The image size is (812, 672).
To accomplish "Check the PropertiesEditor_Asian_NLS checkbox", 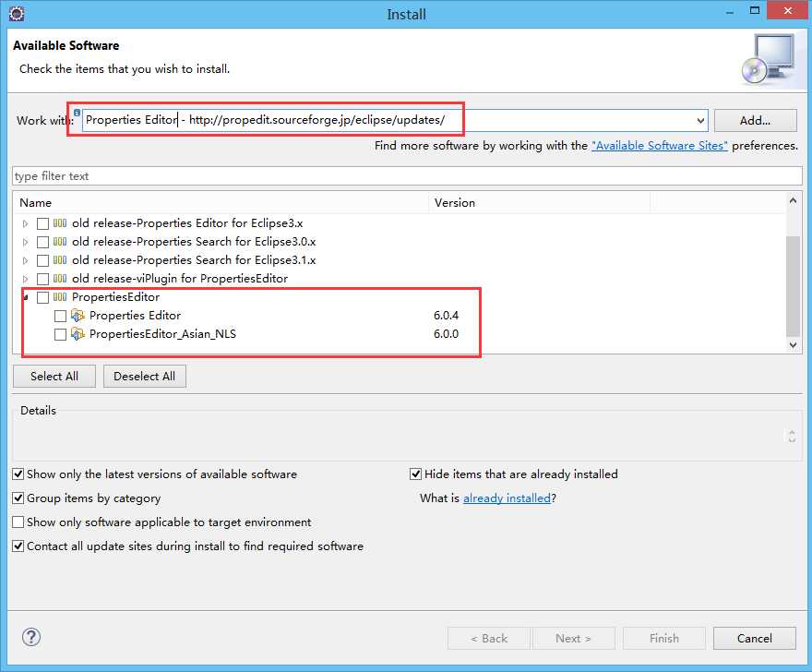I will (x=60, y=334).
